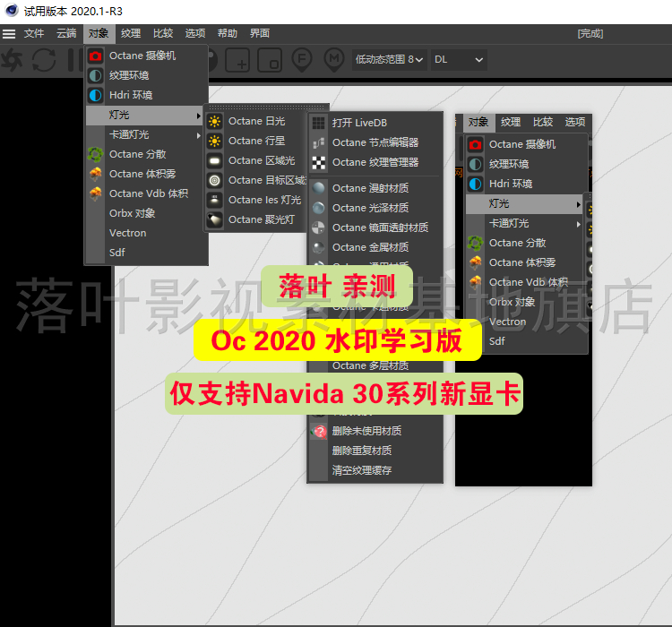672x627 pixels.
Task: Open the 选项 menu in the main menu bar
Action: click(x=195, y=33)
